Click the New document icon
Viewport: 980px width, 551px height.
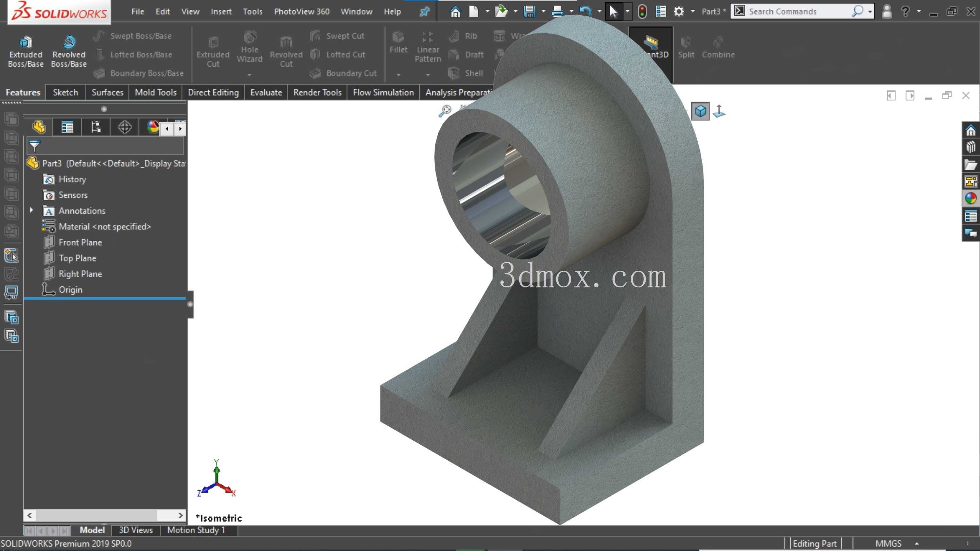tap(474, 12)
